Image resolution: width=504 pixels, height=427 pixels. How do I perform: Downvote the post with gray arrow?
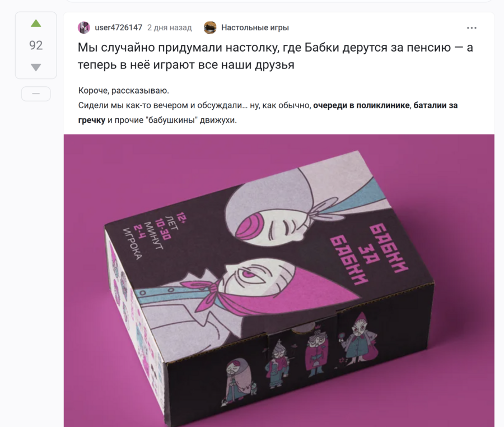(x=36, y=67)
